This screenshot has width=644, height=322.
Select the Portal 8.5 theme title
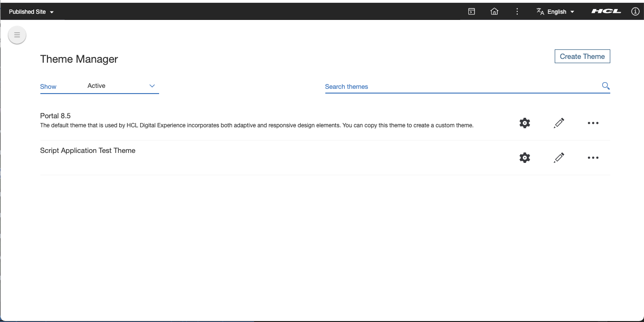(55, 115)
